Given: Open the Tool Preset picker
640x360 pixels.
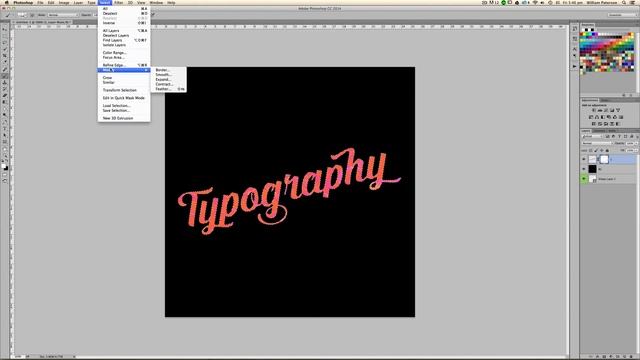Looking at the screenshot, I should pos(8,15).
